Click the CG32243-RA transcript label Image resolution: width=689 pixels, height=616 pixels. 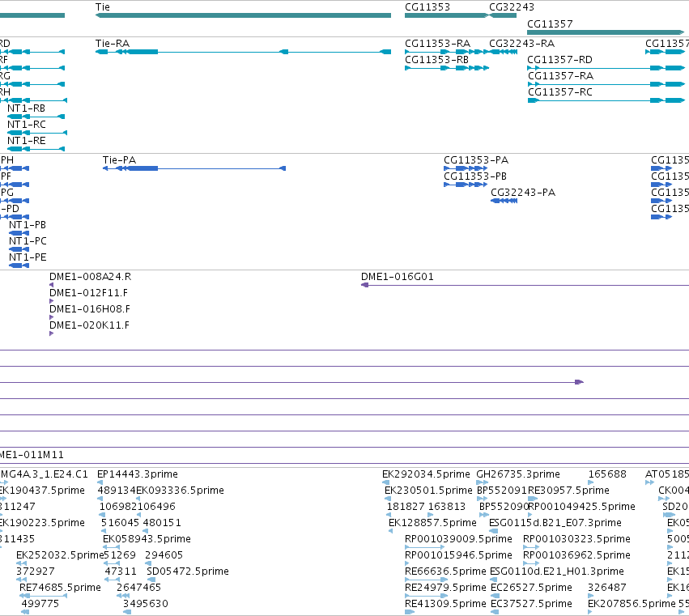[521, 44]
